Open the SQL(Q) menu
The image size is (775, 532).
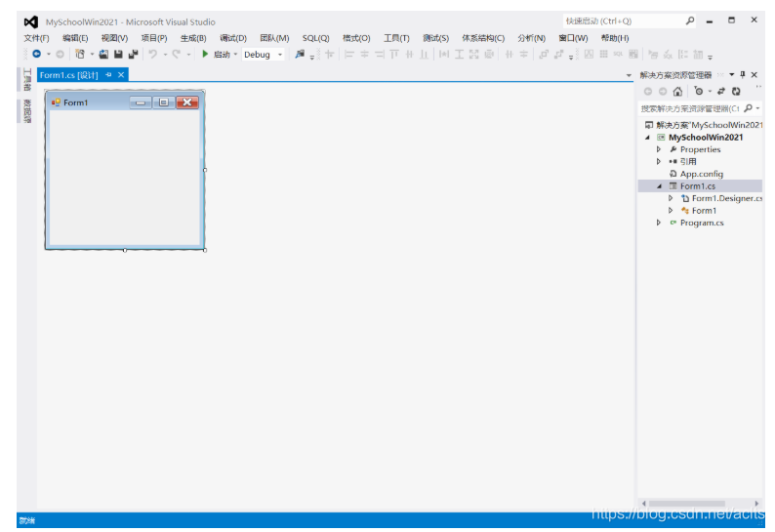(316, 38)
